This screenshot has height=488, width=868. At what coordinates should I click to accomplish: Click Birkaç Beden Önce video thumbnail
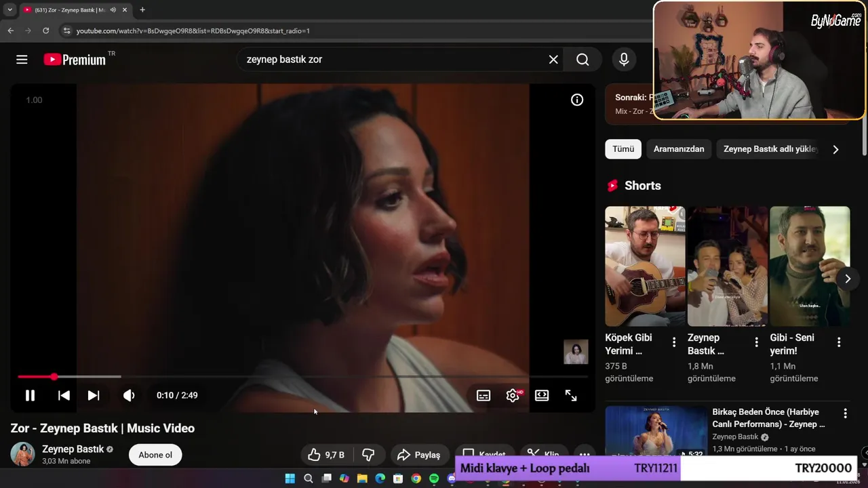point(656,432)
